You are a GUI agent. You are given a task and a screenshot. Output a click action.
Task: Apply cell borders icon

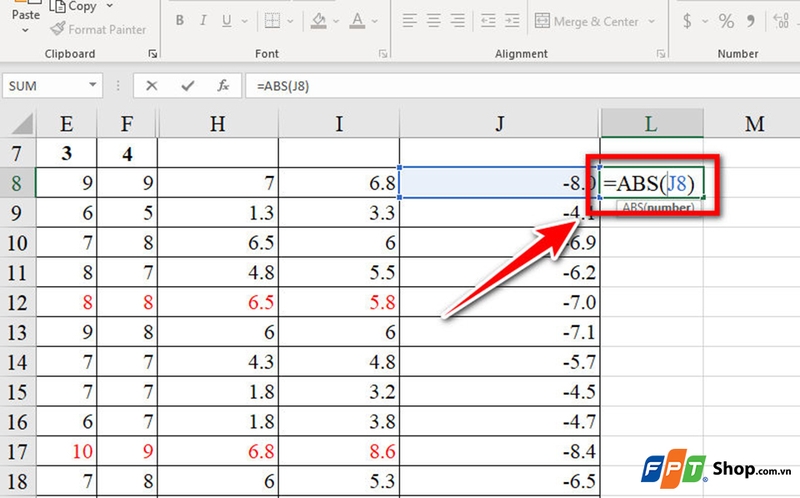(x=272, y=21)
